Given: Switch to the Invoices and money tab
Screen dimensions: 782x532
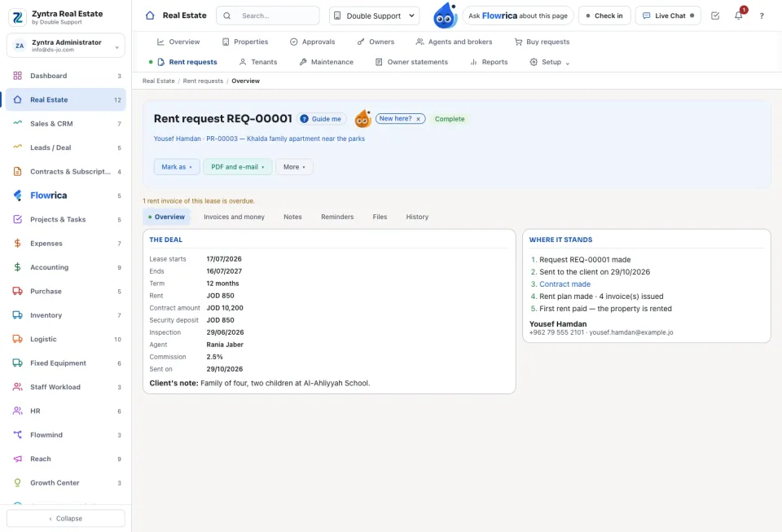Looking at the screenshot, I should point(234,217).
